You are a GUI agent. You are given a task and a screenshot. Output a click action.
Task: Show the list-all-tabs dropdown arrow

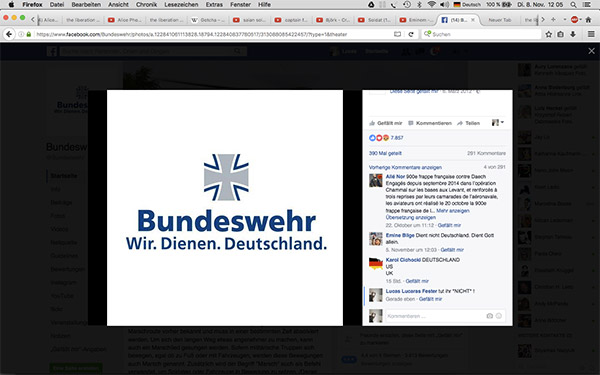(x=565, y=20)
